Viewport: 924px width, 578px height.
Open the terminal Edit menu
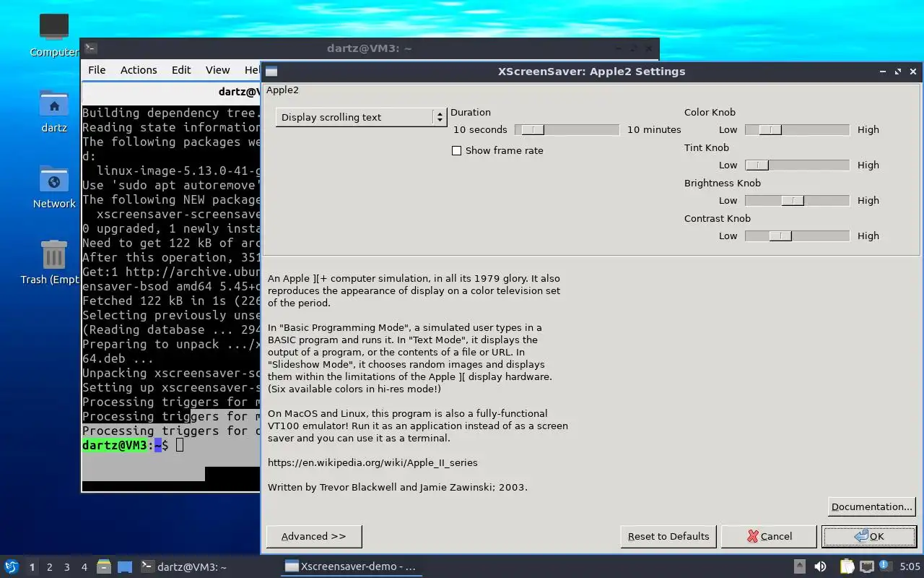[181, 70]
